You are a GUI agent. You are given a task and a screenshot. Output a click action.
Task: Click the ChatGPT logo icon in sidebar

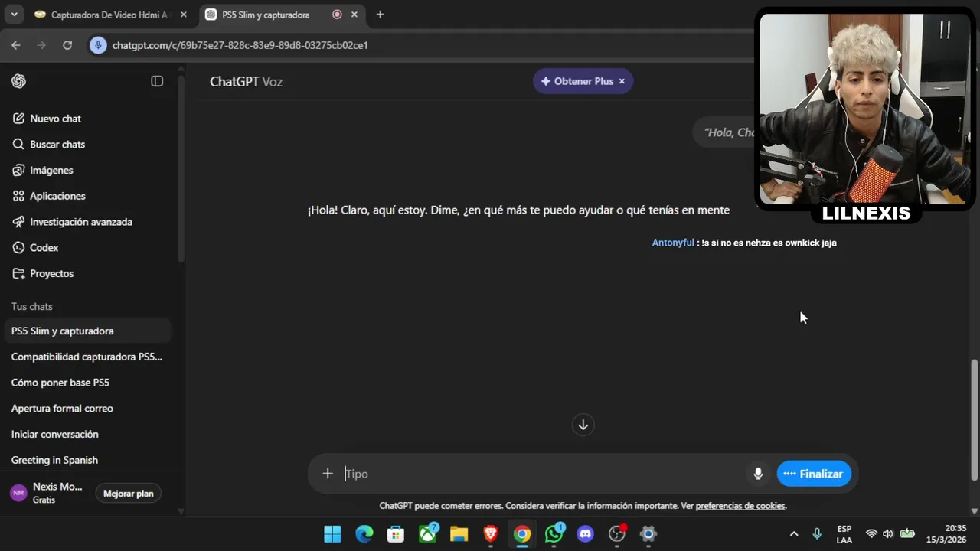coord(19,81)
